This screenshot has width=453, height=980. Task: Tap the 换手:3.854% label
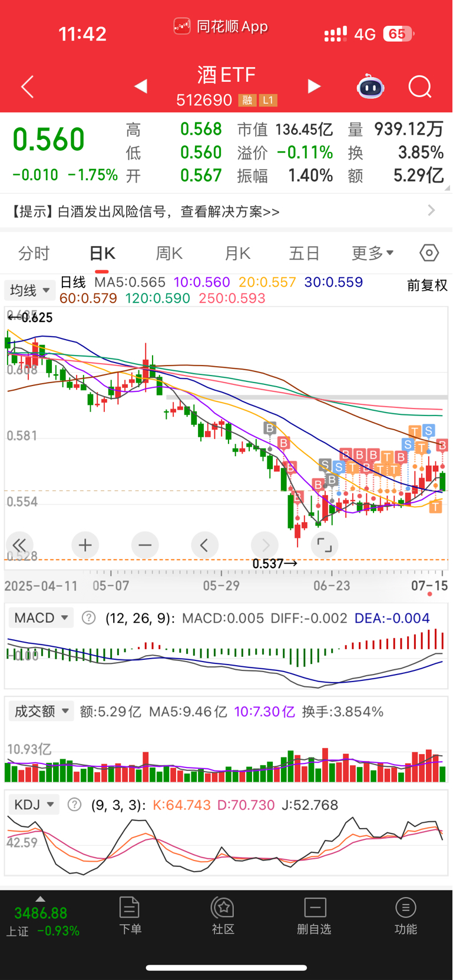click(343, 712)
